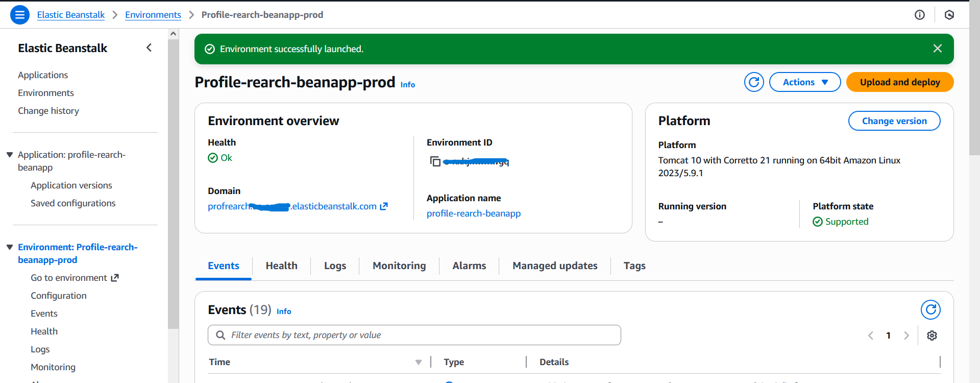Open Elastic Beanstalk breadcrumb link
The width and height of the screenshot is (980, 383).
click(71, 15)
